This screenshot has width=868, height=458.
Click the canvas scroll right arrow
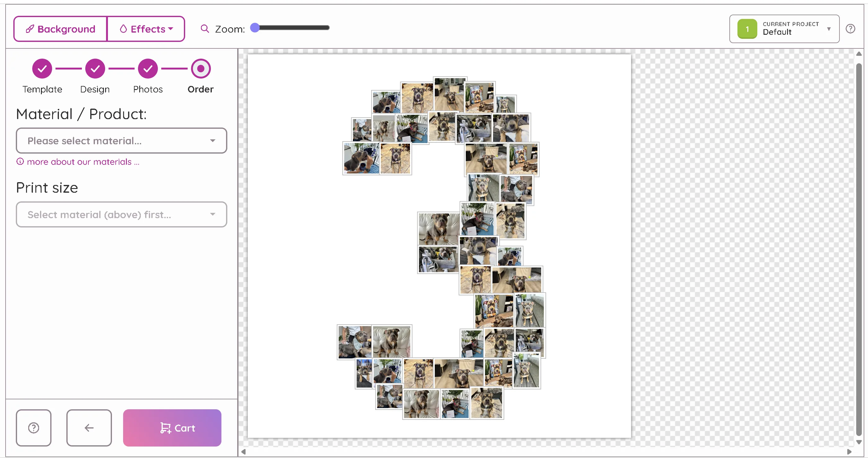849,451
